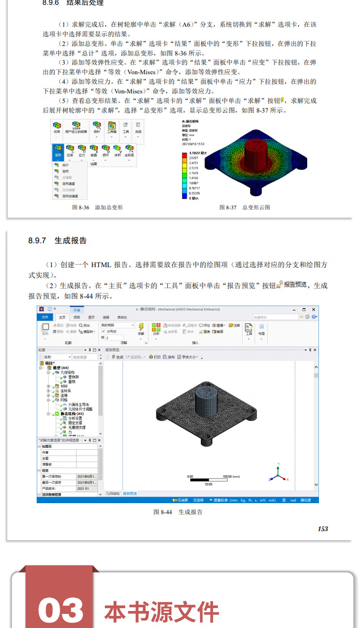Choose 定向加速度 from the deformation menu
Viewport: 364px width, 628px height.
[69, 196]
